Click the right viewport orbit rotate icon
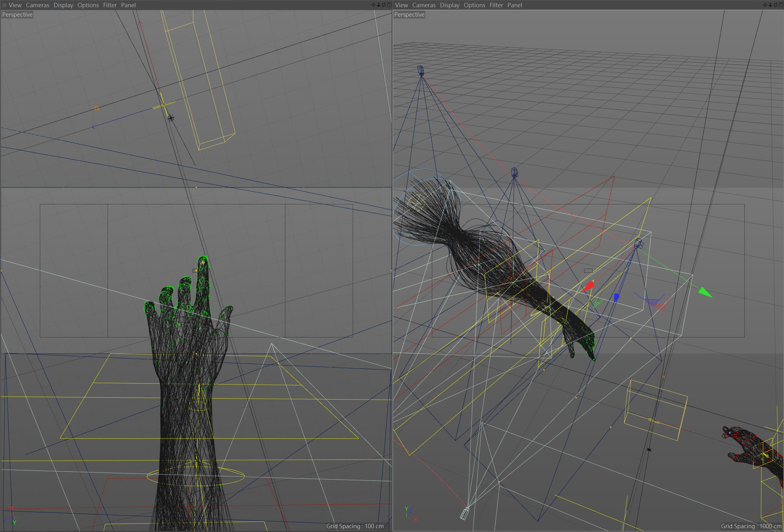The height and width of the screenshot is (532, 784). (x=775, y=5)
